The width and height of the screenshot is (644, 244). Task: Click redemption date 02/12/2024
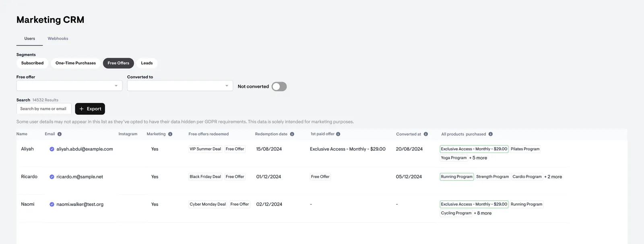pyautogui.click(x=269, y=205)
